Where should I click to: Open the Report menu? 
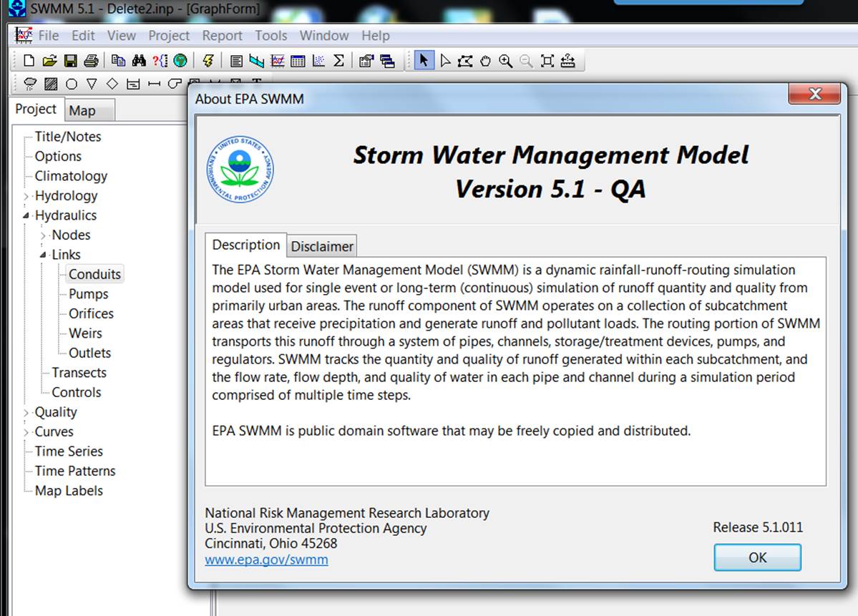pos(222,35)
